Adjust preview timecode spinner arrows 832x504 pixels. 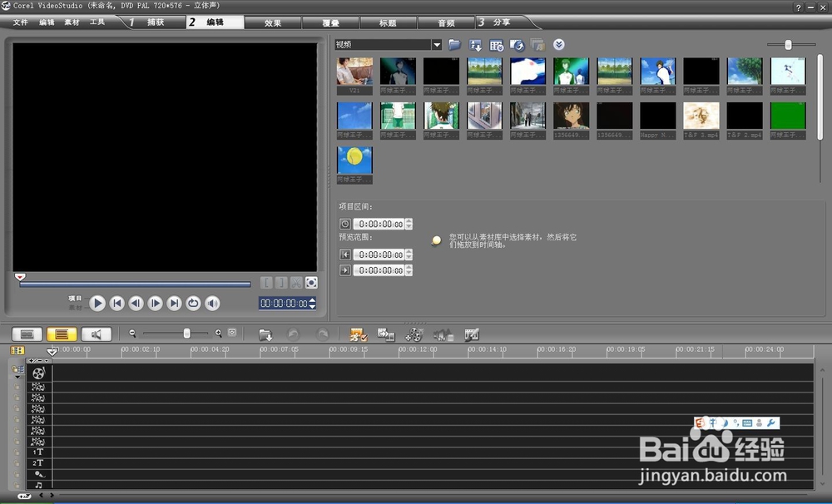coord(312,304)
